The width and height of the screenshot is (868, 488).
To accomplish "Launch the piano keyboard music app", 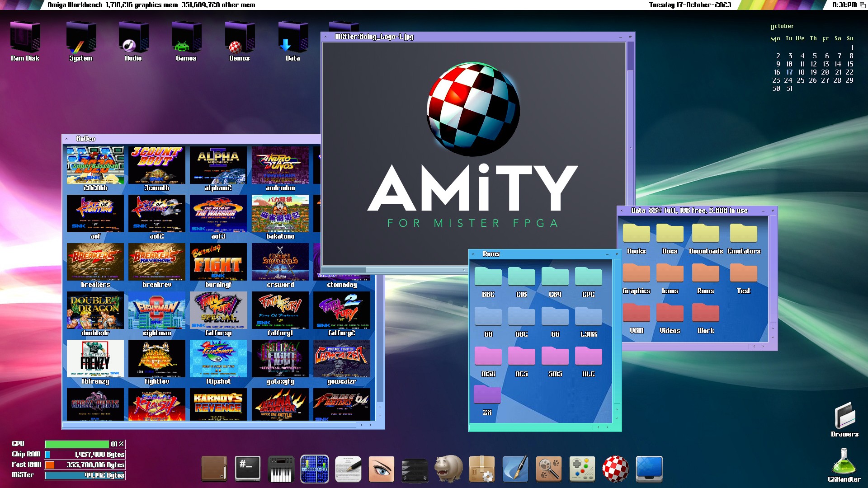I will (x=281, y=469).
